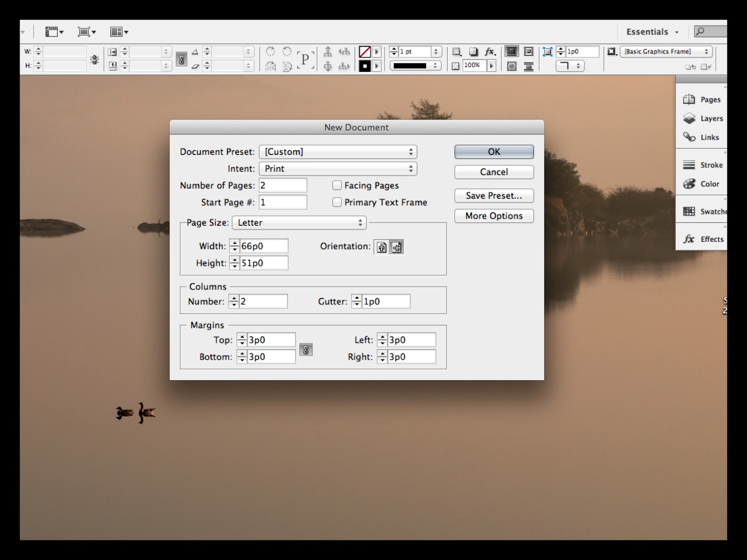Open the Effects panel
Viewport: 747px width, 560px height.
pyautogui.click(x=703, y=239)
